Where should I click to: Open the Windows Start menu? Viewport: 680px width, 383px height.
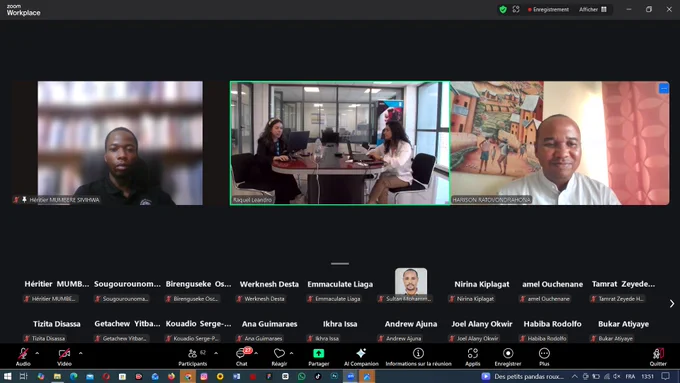(7, 376)
